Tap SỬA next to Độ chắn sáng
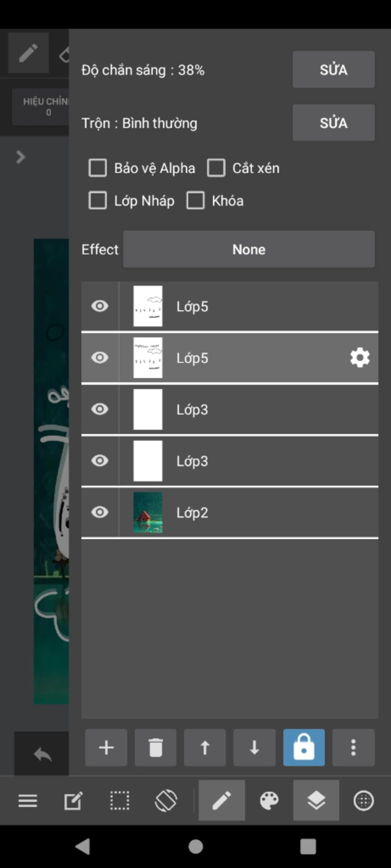 click(334, 70)
